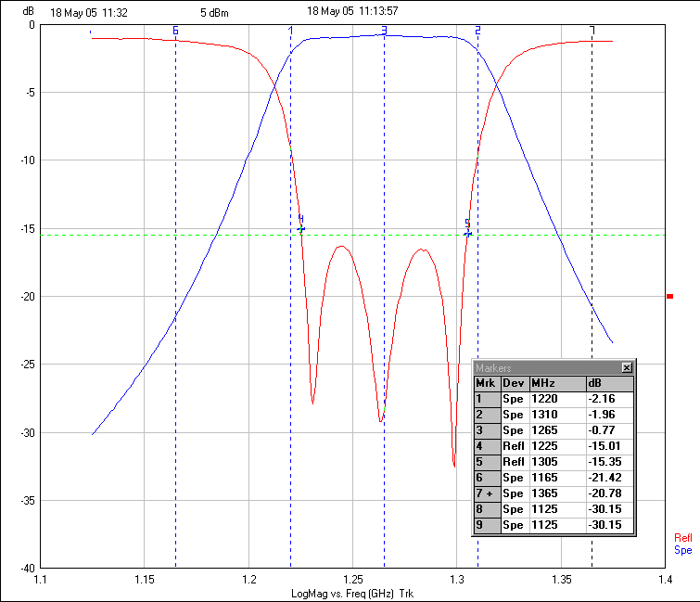
Task: Click the -20.78 dB value cell
Action: click(610, 493)
